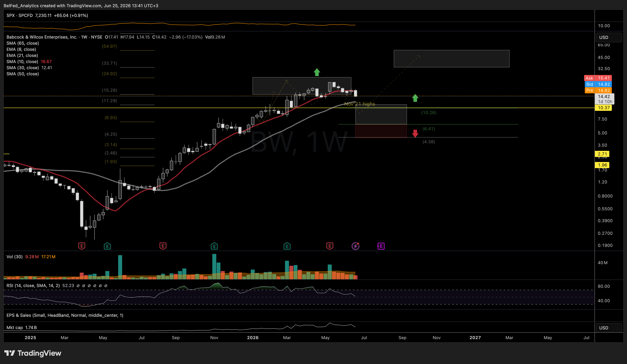
Task: Select the SMA (10, close) 16.67 legend
Action: pos(29,61)
